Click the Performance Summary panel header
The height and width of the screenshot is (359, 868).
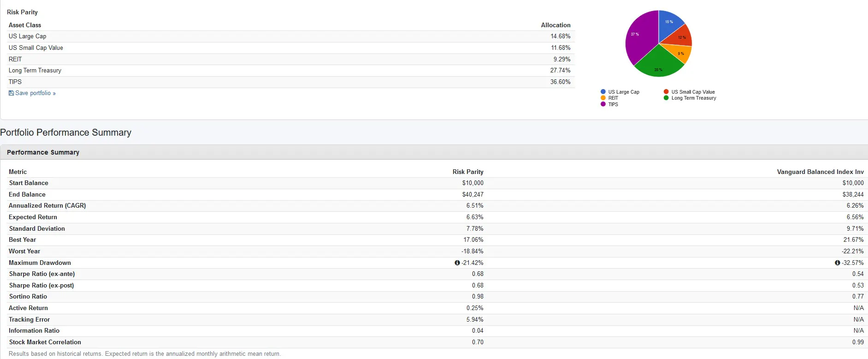click(43, 152)
